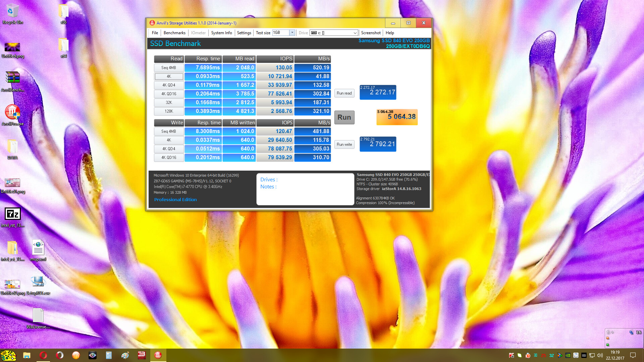Viewport: 644px width, 362px height.
Task: Open the System Info menu
Action: (x=221, y=33)
